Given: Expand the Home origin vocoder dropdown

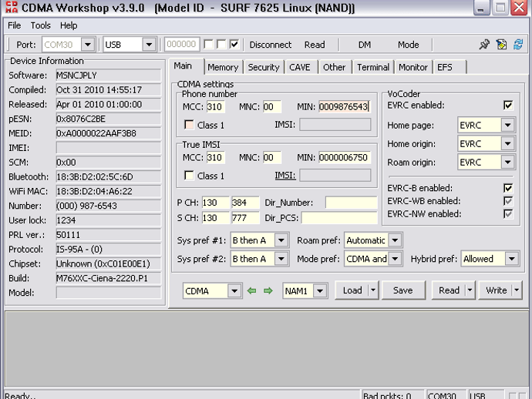Looking at the screenshot, I should pyautogui.click(x=508, y=144).
